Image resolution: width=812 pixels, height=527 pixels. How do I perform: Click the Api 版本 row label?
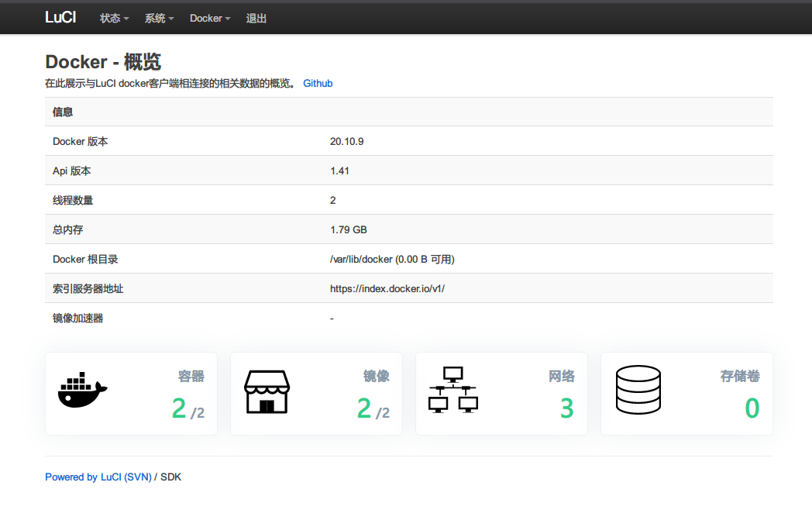[x=71, y=171]
